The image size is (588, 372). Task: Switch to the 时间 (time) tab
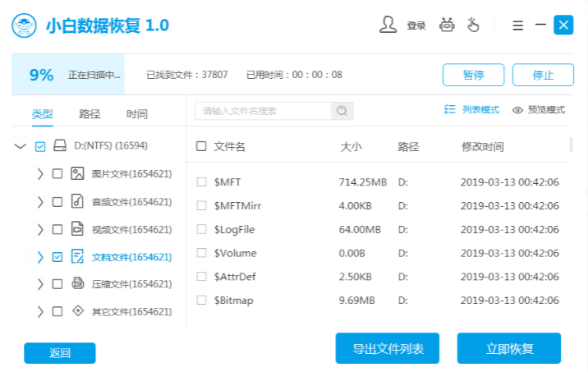(x=137, y=114)
